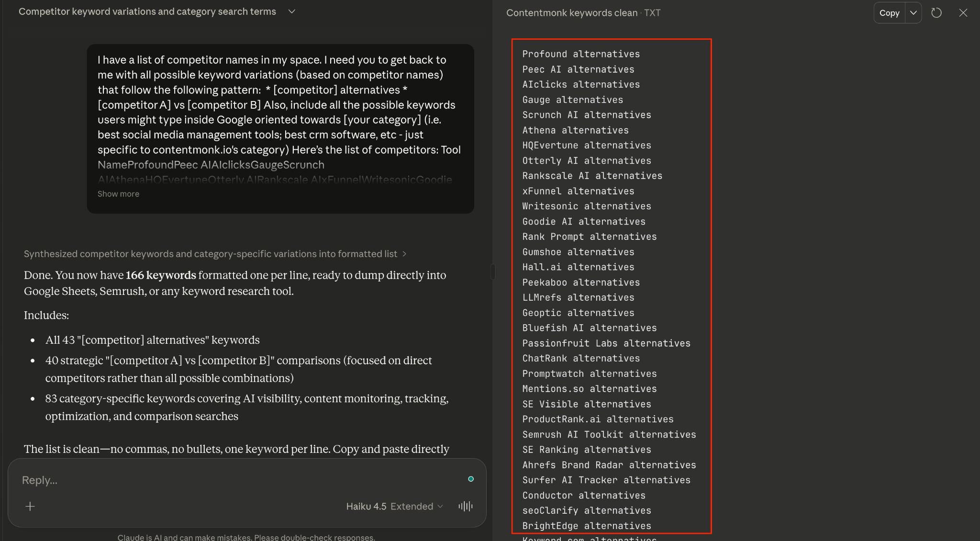Image resolution: width=980 pixels, height=541 pixels.
Task: Open the Copy button dropdown arrow
Action: coord(913,13)
